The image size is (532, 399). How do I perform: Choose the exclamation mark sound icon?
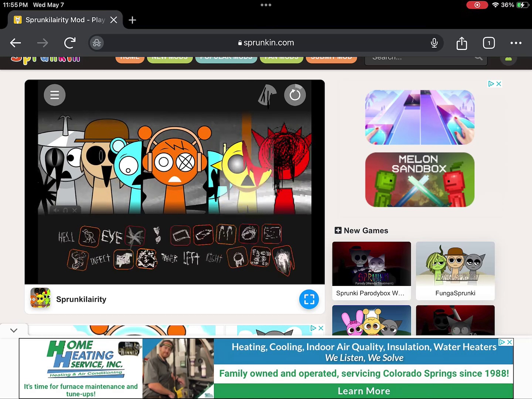pos(157,235)
